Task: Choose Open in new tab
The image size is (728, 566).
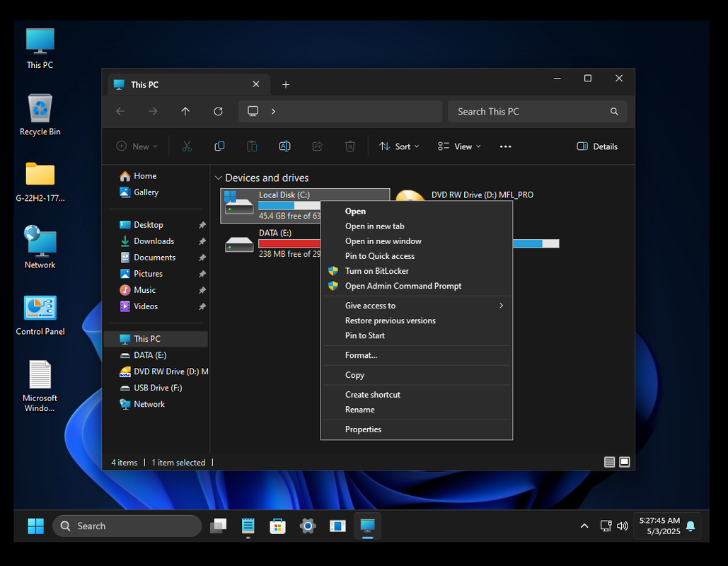Action: coord(417,226)
